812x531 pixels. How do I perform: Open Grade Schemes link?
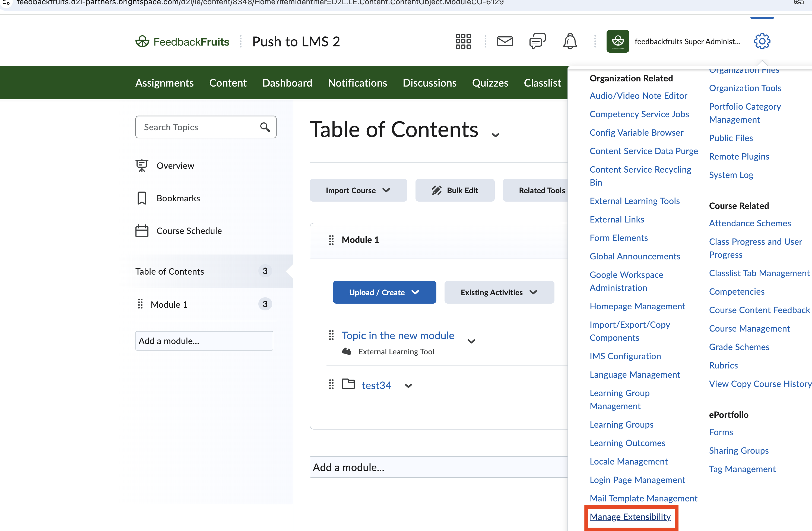pyautogui.click(x=739, y=347)
